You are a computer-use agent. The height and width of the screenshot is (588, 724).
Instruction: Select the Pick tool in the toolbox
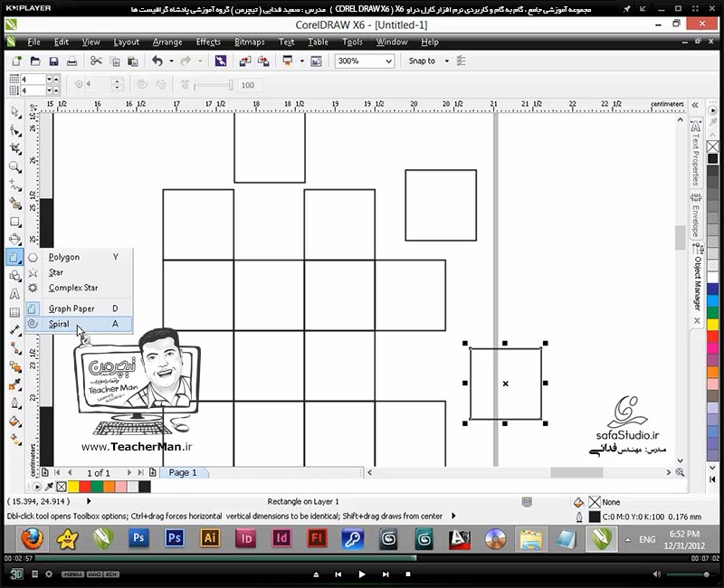click(15, 112)
